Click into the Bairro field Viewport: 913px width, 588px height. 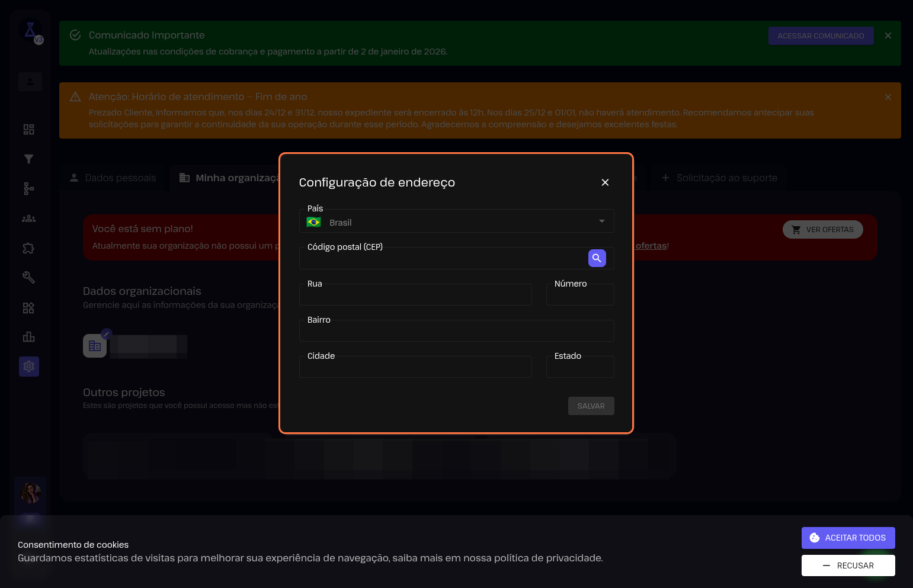click(456, 331)
